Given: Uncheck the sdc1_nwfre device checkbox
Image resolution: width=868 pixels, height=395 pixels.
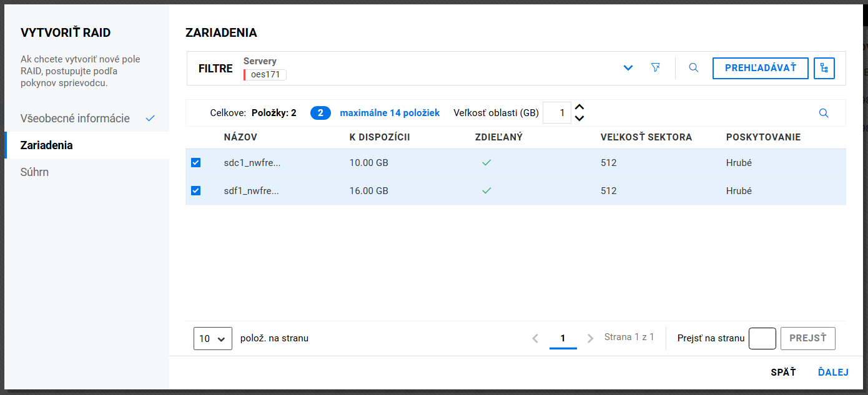Looking at the screenshot, I should tap(195, 163).
